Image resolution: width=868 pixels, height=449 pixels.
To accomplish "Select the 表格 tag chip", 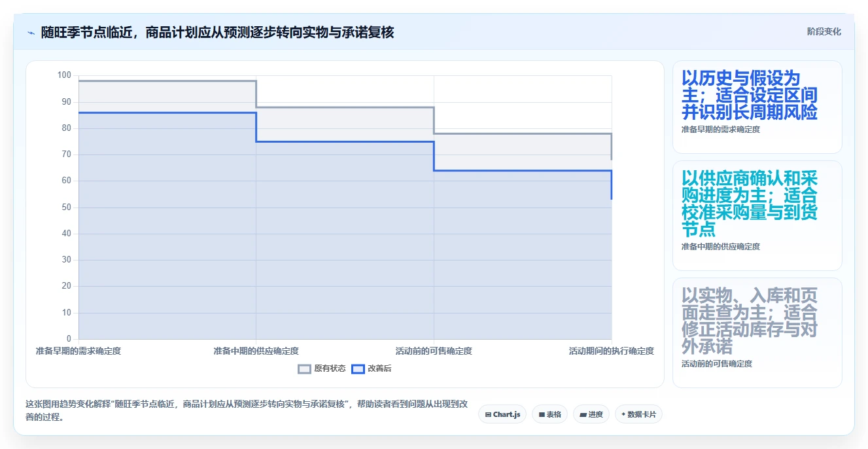I will [549, 414].
